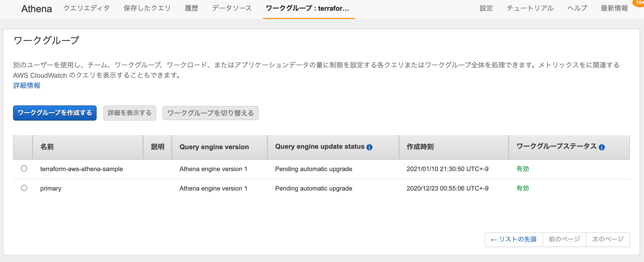Open the データソース tab
The width and height of the screenshot is (644, 262).
pos(232,8)
